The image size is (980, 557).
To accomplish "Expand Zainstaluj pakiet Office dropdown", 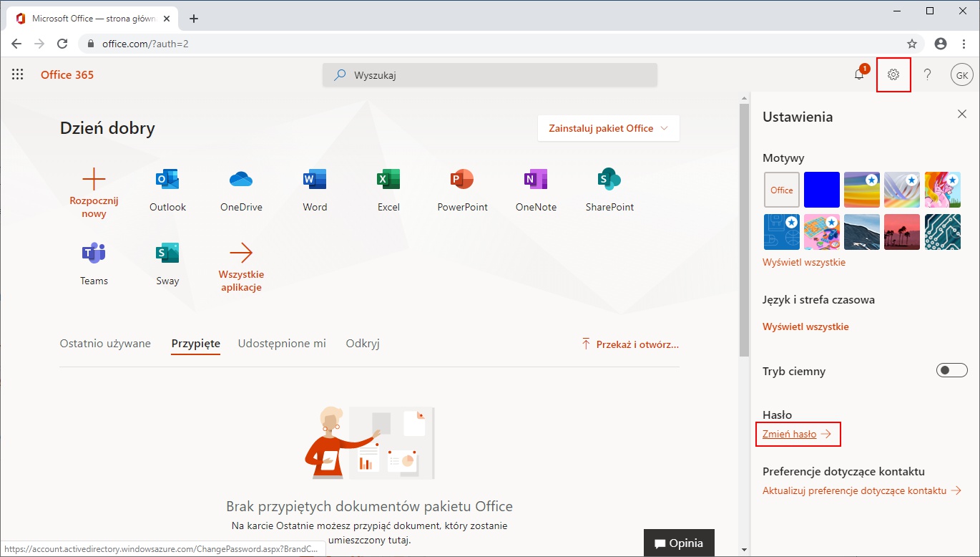I will click(609, 128).
